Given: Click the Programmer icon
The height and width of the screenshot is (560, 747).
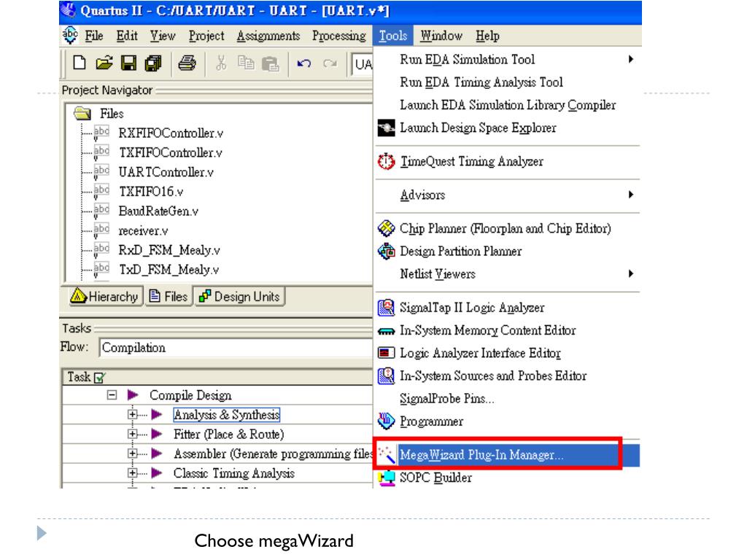Looking at the screenshot, I should pos(386,421).
